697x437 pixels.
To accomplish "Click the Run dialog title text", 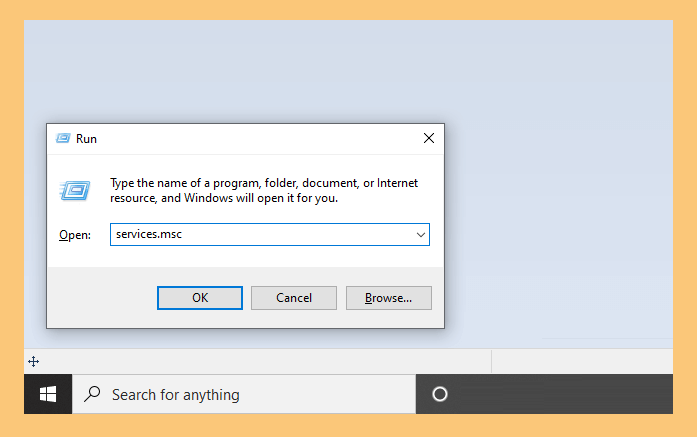I will pyautogui.click(x=86, y=139).
